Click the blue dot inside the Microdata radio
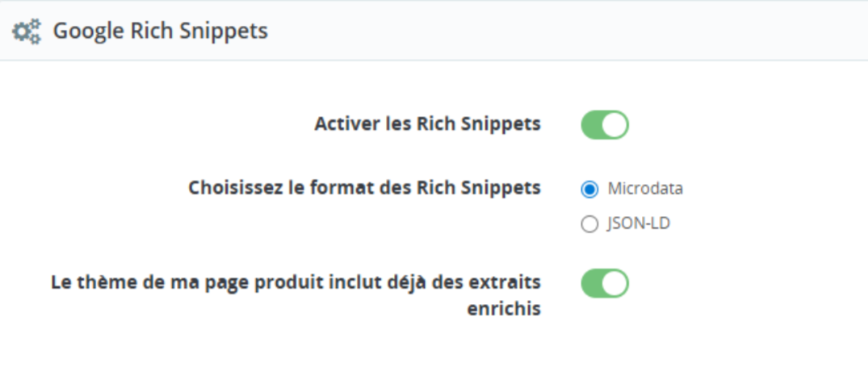868x371 pixels. point(589,190)
